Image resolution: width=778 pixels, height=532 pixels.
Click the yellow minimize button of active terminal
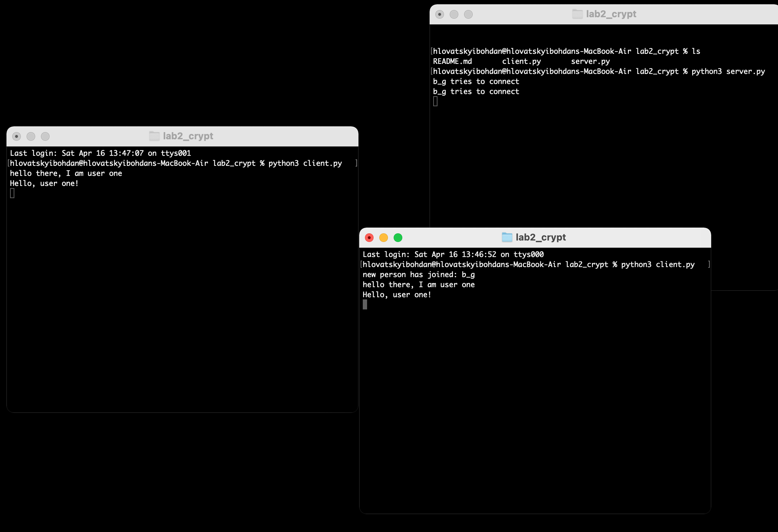[x=384, y=238]
